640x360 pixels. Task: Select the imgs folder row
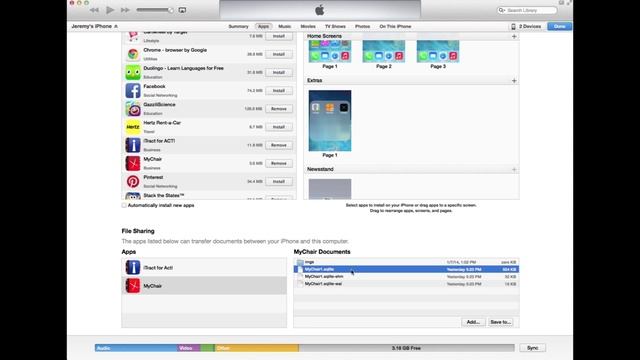[x=406, y=262]
